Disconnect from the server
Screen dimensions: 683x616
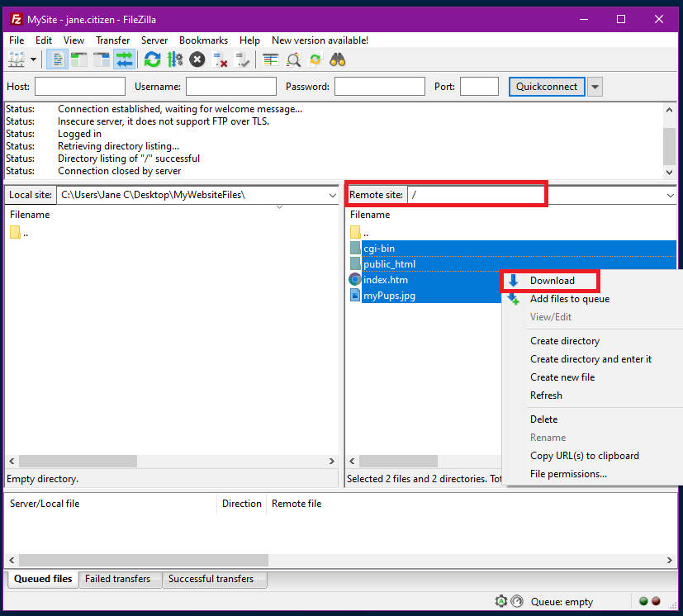point(218,59)
